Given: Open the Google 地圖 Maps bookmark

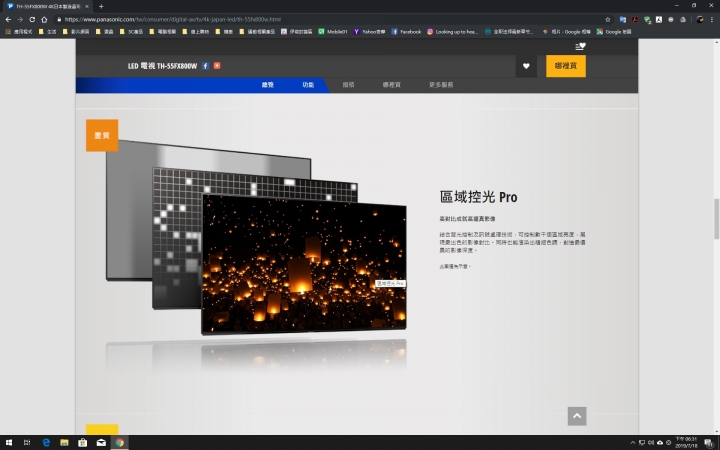Looking at the screenshot, I should pos(614,32).
